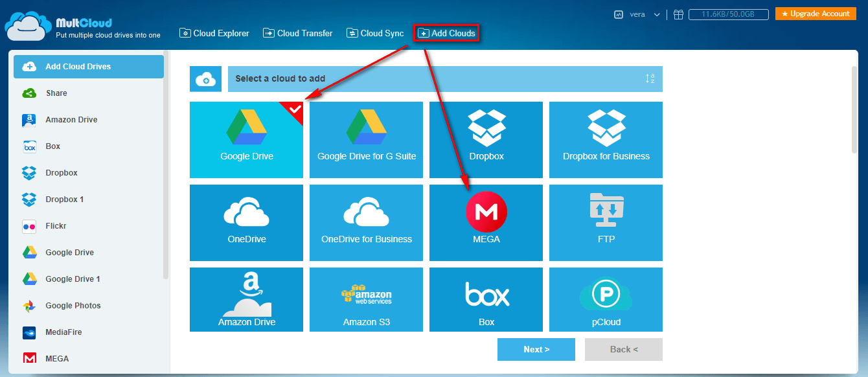Click the 11.6KB/50.0GB storage usage bar
The height and width of the screenshot is (377, 868).
[x=729, y=14]
